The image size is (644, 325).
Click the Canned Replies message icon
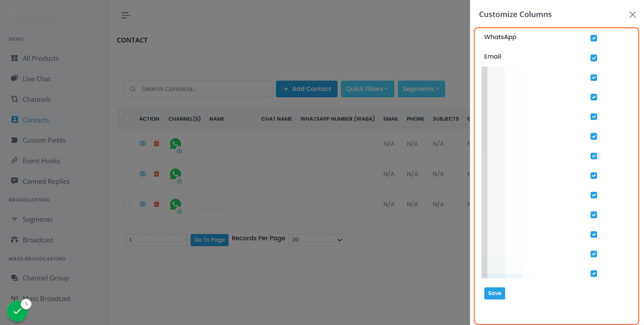coord(14,181)
